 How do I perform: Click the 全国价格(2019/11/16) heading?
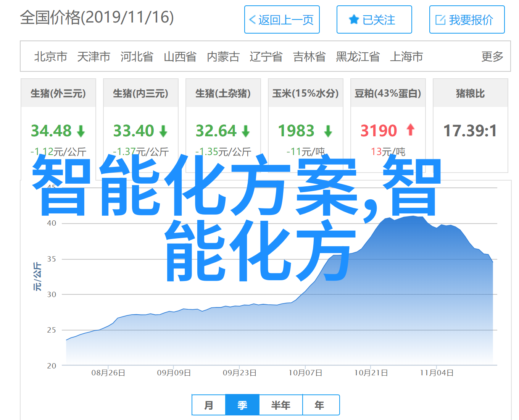97,18
